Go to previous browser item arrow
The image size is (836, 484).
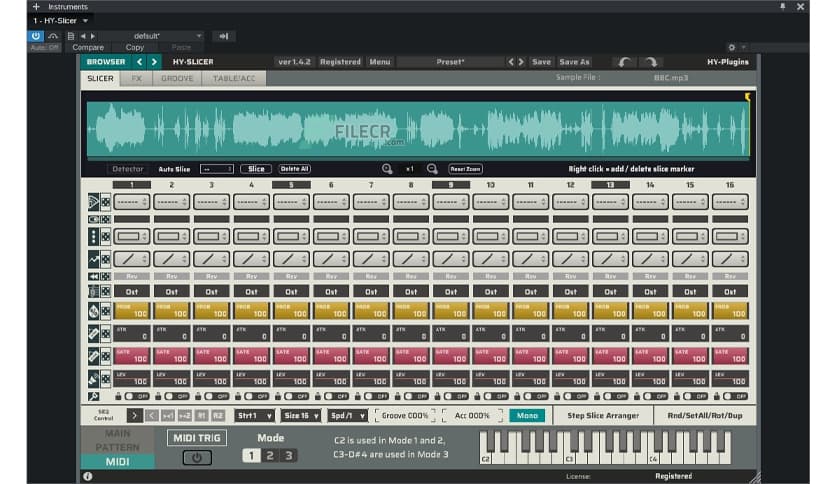[140, 62]
